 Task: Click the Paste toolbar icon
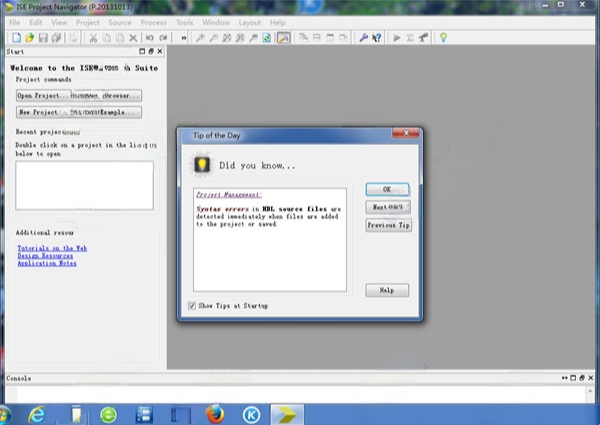pos(120,37)
